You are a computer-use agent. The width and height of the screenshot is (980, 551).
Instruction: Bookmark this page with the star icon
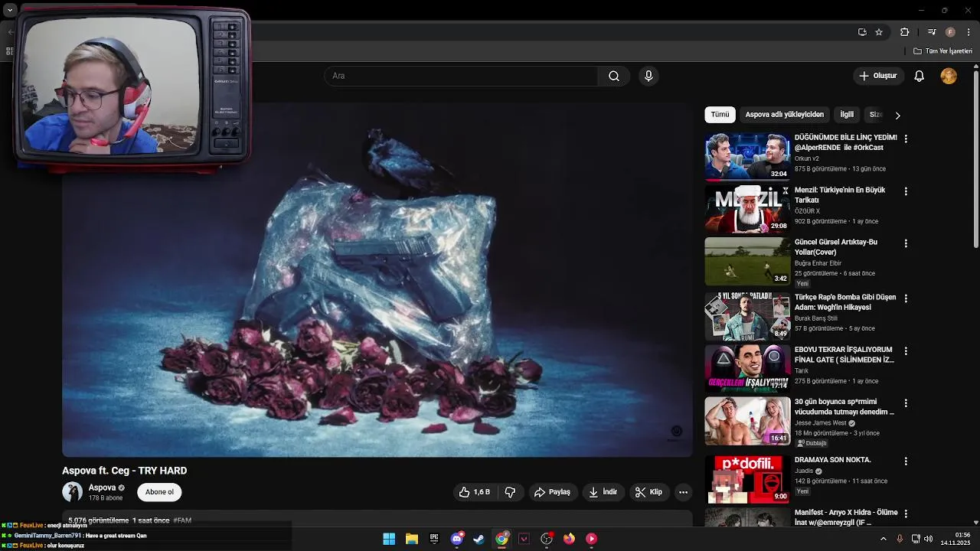point(879,32)
